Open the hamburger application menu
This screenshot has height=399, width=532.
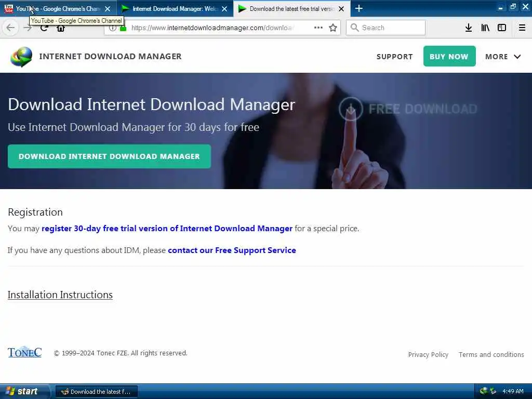pyautogui.click(x=522, y=28)
